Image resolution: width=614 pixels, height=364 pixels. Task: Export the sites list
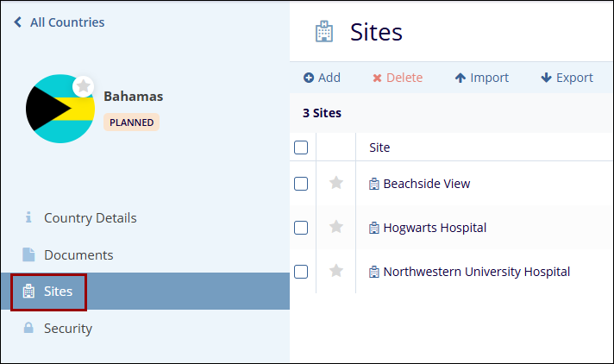567,78
